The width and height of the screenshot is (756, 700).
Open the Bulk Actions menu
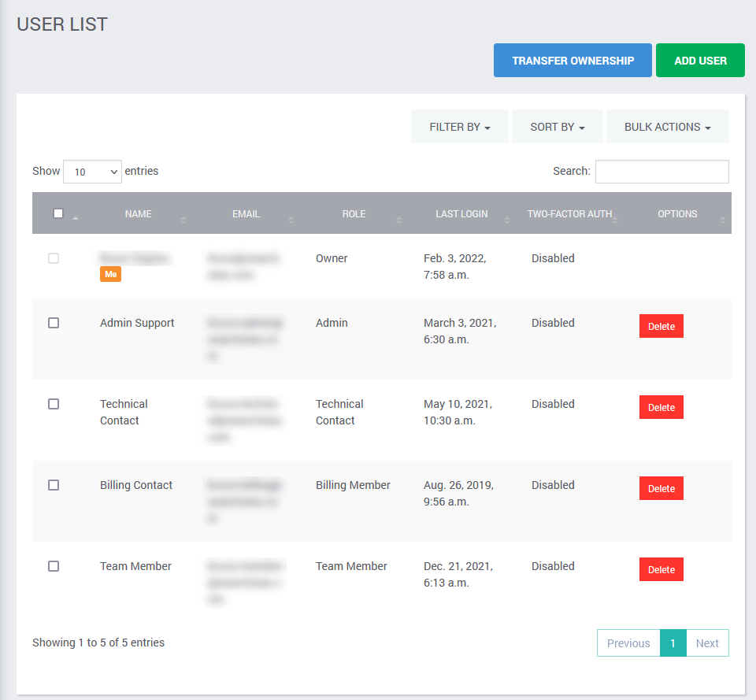pyautogui.click(x=667, y=127)
